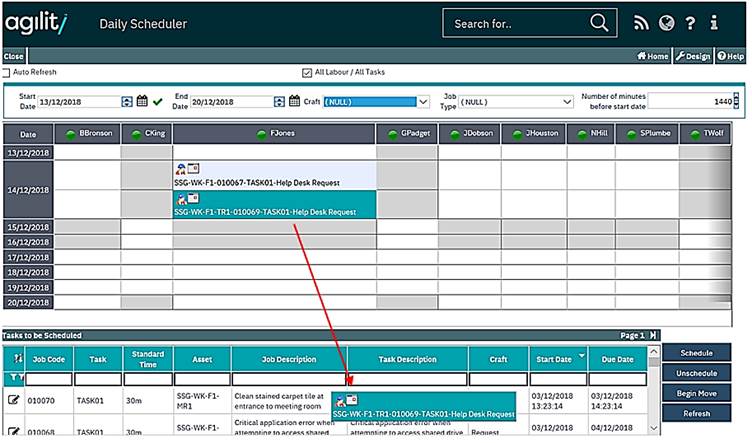Click the green checkmark apply icon

(158, 101)
